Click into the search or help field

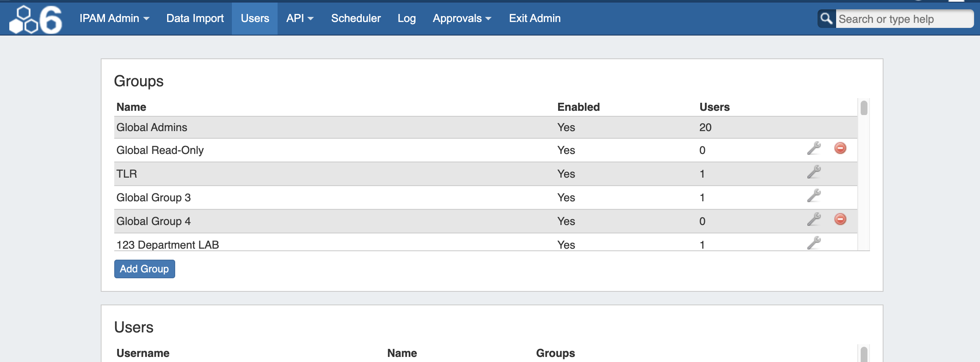point(903,19)
